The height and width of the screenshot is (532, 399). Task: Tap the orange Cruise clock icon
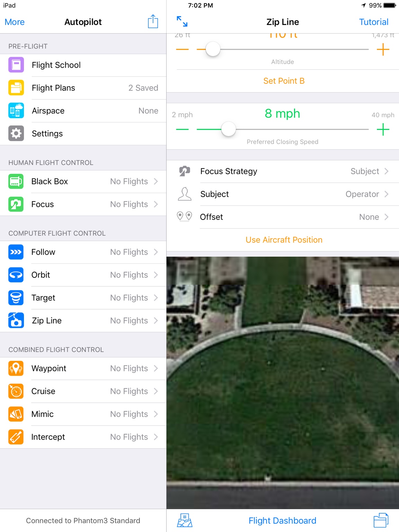point(16,391)
